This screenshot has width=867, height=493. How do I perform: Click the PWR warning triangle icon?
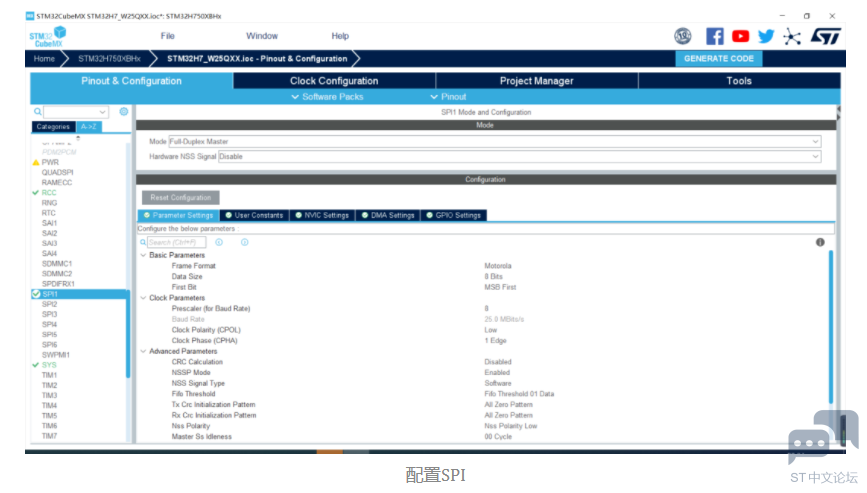click(36, 162)
